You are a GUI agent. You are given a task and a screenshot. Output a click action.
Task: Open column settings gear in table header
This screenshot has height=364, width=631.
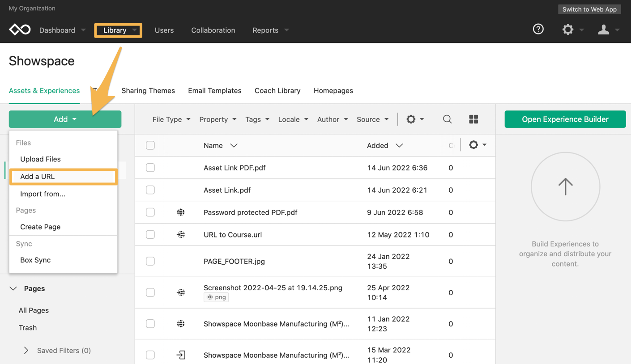(473, 145)
